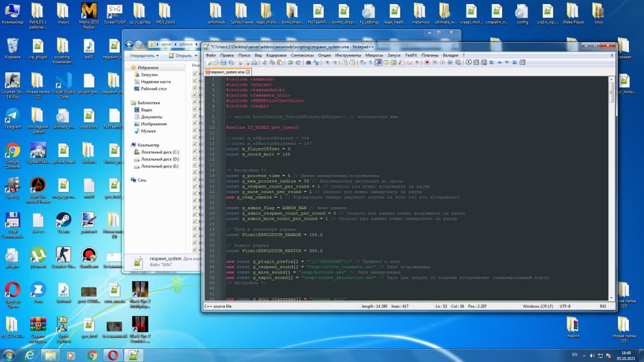
Task: Click the Open file icon in Notepad++
Action: [x=216, y=62]
